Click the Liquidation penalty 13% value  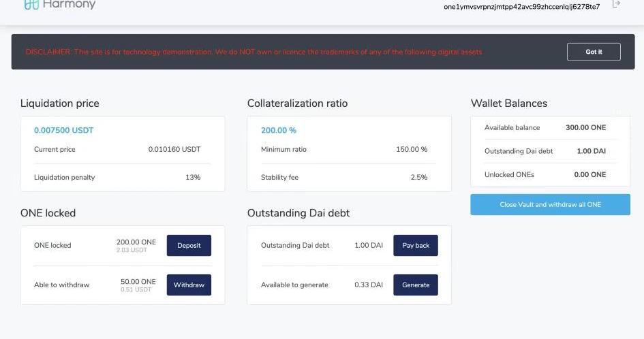(x=193, y=177)
